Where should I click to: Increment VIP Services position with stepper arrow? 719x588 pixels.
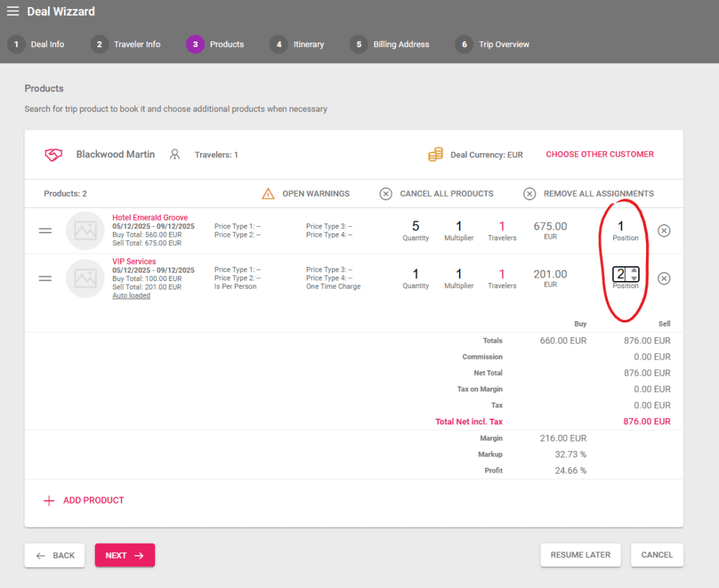(634, 273)
